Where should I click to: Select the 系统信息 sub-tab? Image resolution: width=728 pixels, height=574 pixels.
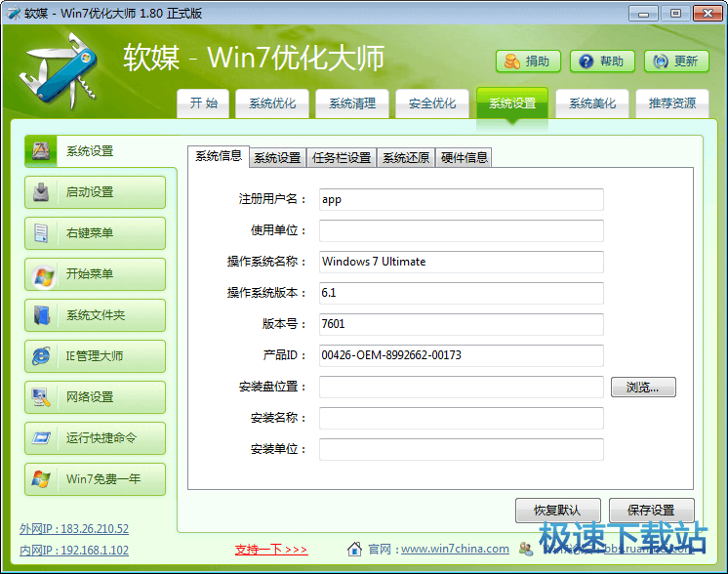[x=219, y=156]
